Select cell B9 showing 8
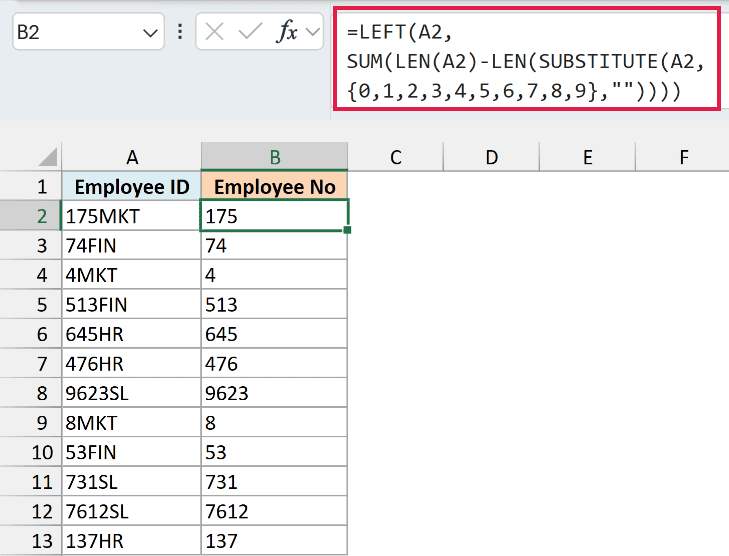This screenshot has width=729, height=556. click(x=274, y=423)
